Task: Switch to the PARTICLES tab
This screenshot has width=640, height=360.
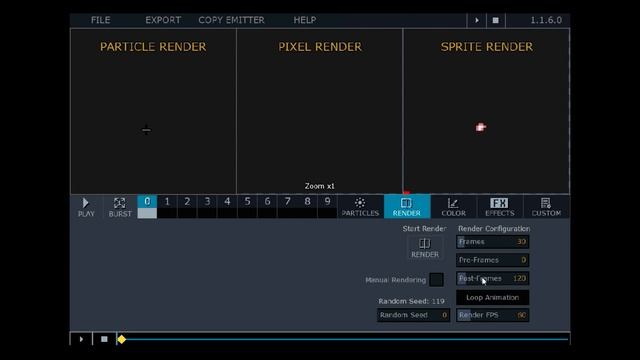Action: [360, 207]
